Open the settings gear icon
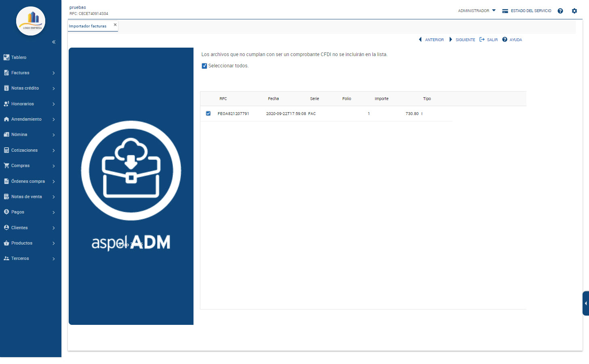Screen dimensions: 589x364 (x=574, y=11)
